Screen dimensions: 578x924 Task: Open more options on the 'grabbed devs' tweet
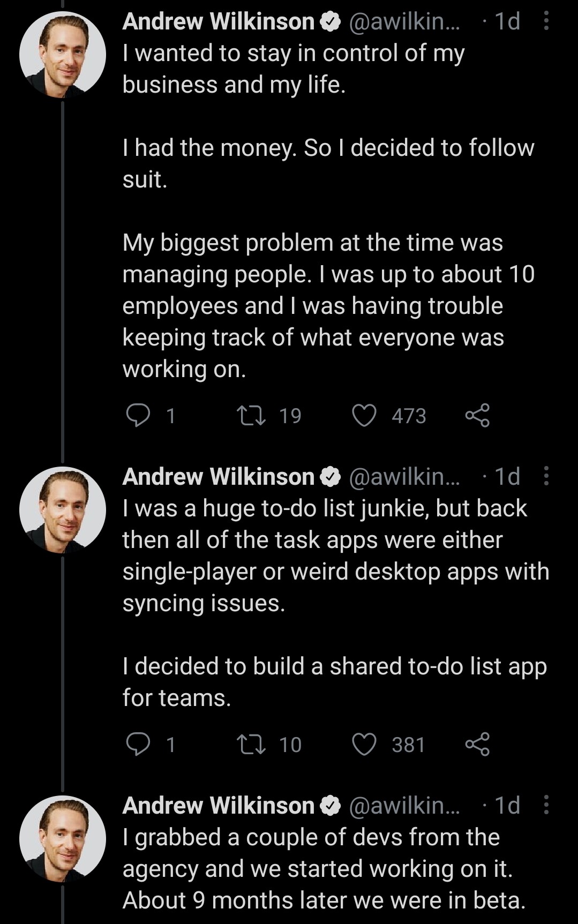click(546, 805)
